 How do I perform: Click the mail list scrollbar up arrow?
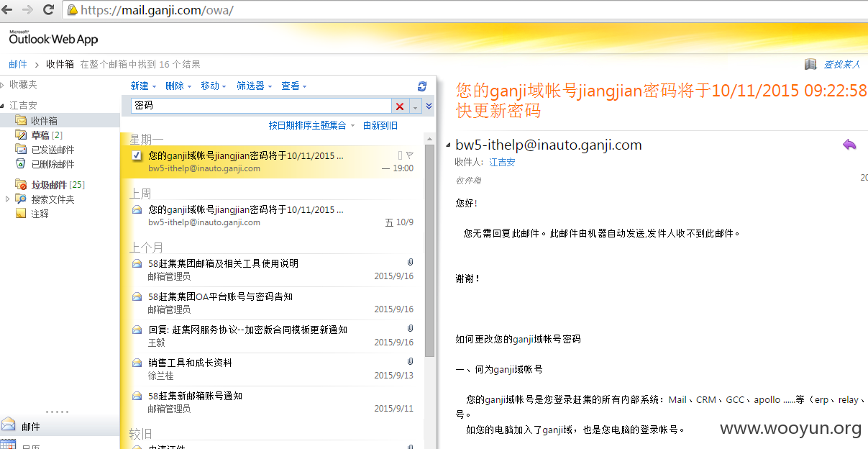(429, 138)
